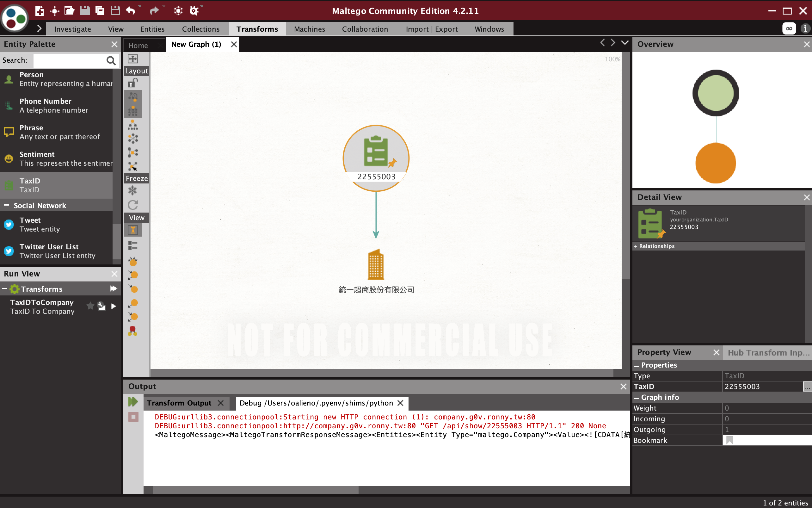Click the orange node in Overview

pyautogui.click(x=715, y=163)
